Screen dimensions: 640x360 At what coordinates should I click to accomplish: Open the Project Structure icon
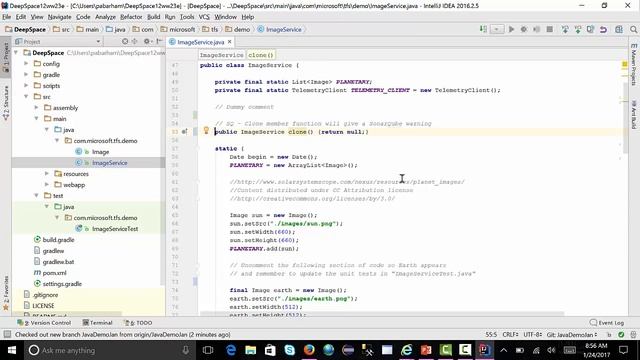(619, 29)
